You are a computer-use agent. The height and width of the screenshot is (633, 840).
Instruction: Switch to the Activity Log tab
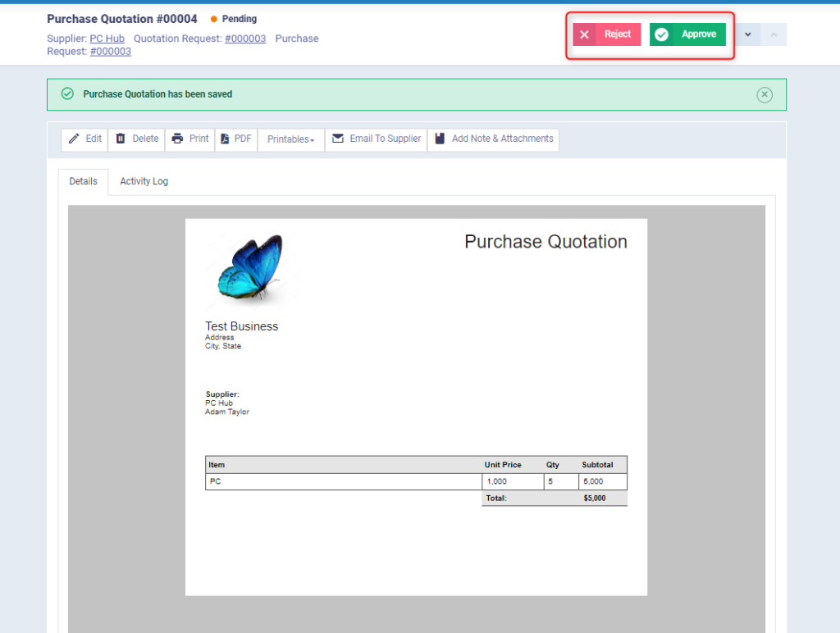pyautogui.click(x=144, y=180)
